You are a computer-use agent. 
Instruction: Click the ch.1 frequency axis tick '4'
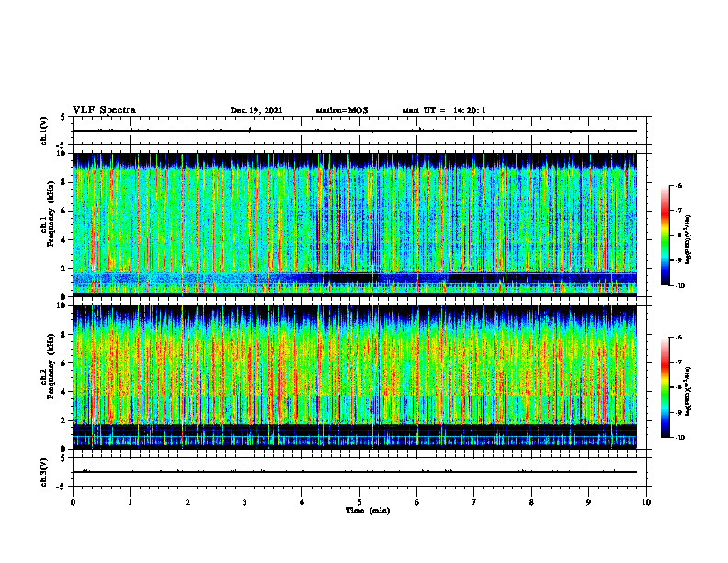[x=64, y=240]
